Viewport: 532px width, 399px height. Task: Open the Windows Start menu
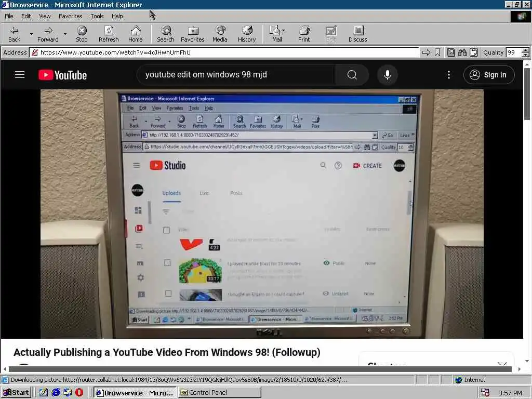click(16, 393)
